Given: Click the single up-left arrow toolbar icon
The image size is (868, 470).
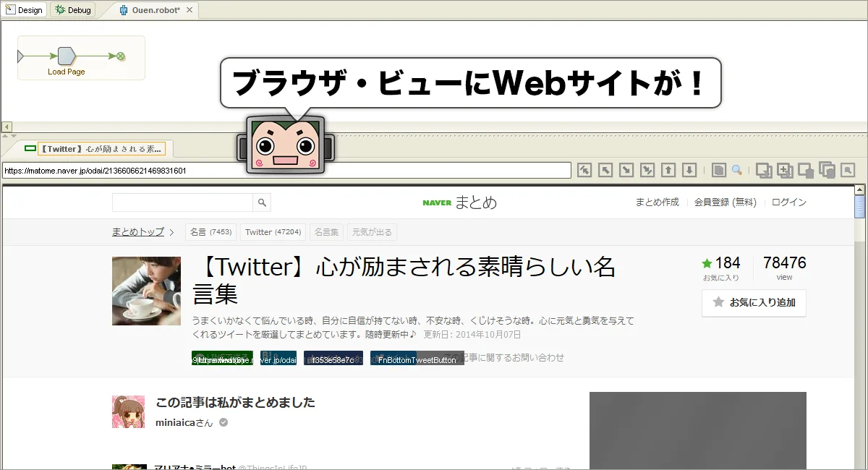Looking at the screenshot, I should pyautogui.click(x=605, y=170).
